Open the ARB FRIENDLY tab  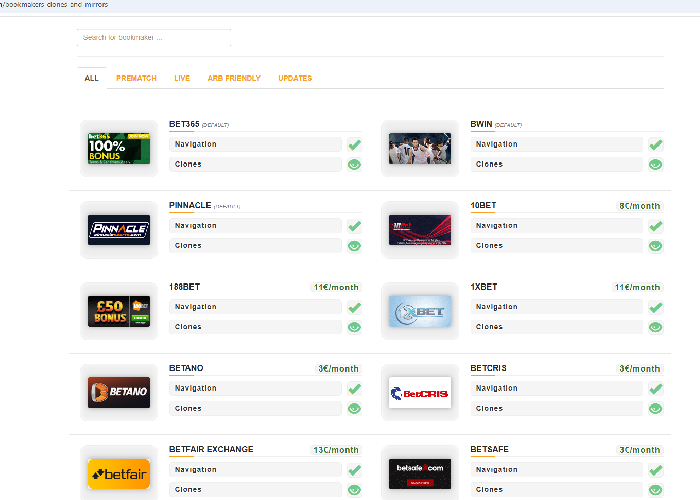234,78
